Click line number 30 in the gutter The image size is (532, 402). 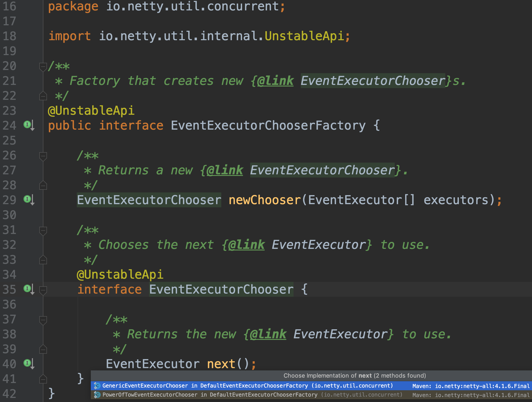click(x=10, y=215)
